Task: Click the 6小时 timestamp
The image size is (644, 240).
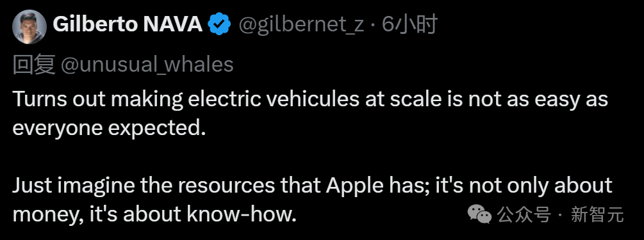Action: pyautogui.click(x=409, y=25)
